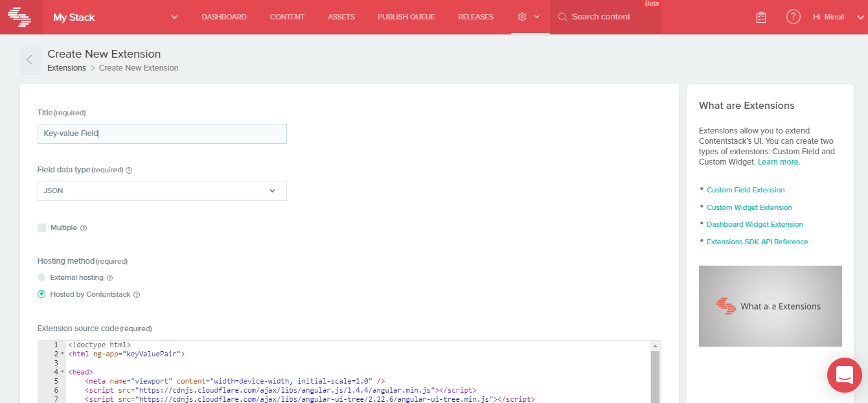Click the My Stack name
868x403 pixels.
pyautogui.click(x=74, y=17)
